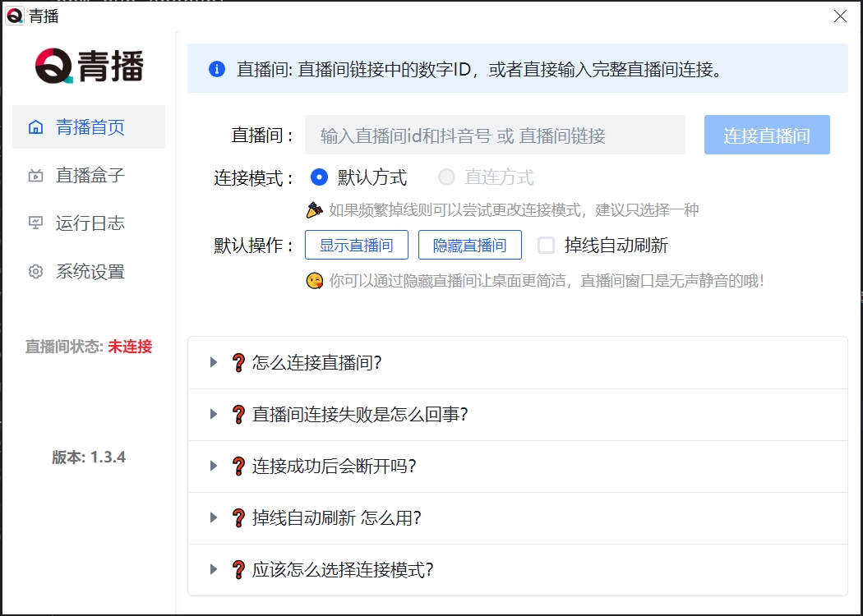Expand the 怎么连接直播间 arrow

point(214,362)
